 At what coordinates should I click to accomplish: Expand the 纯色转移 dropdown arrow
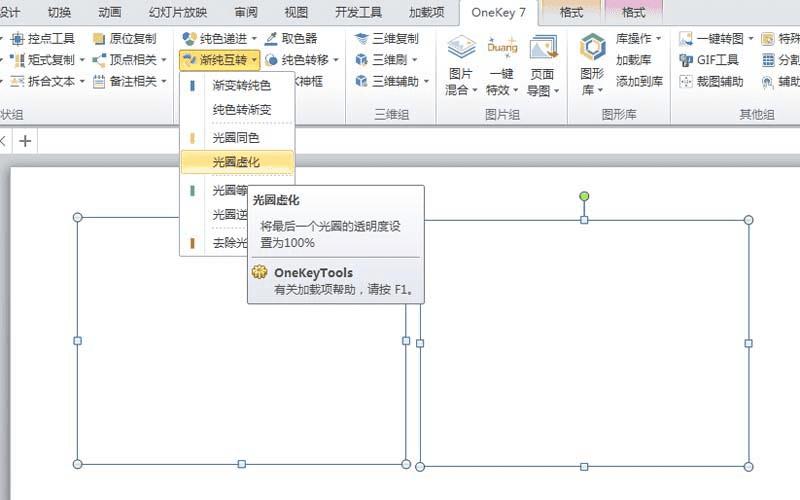click(336, 60)
